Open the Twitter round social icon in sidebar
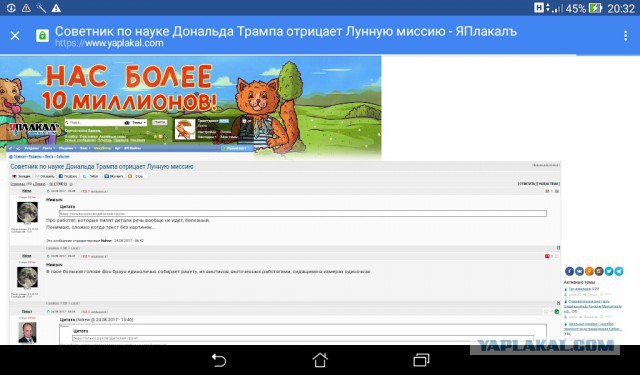The image size is (640, 375). pos(609,271)
